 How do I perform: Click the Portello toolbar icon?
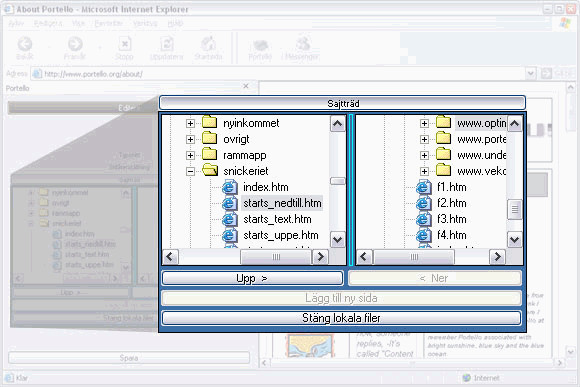tap(260, 45)
